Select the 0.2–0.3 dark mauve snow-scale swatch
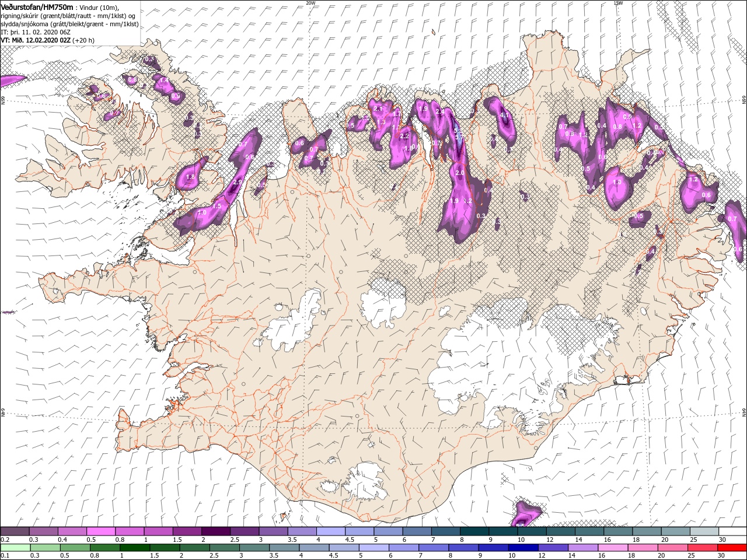 [14, 531]
